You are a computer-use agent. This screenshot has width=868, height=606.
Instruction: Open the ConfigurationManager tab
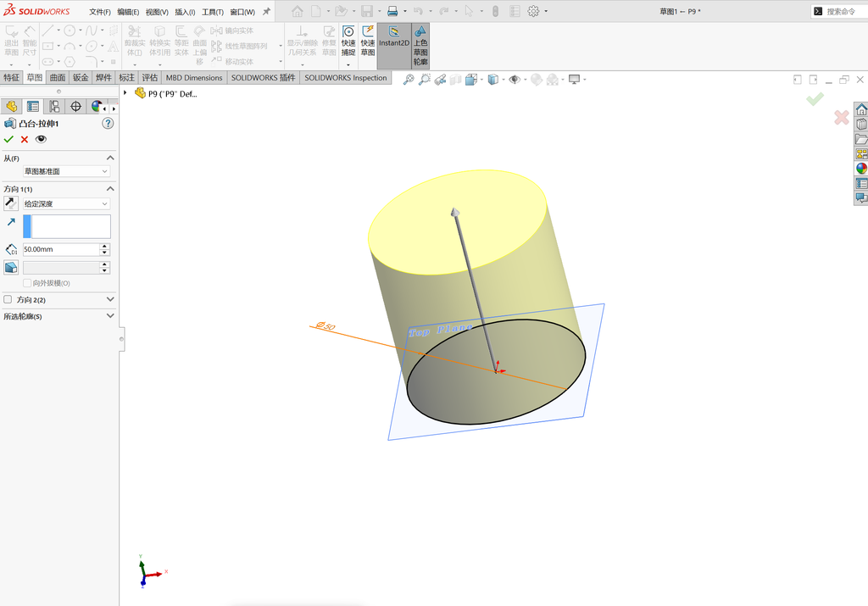click(x=54, y=106)
